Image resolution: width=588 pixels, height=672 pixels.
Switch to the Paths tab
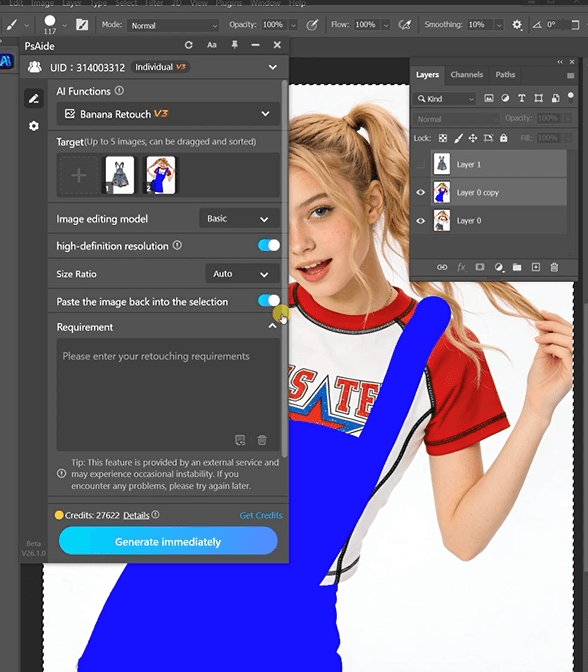coord(505,75)
